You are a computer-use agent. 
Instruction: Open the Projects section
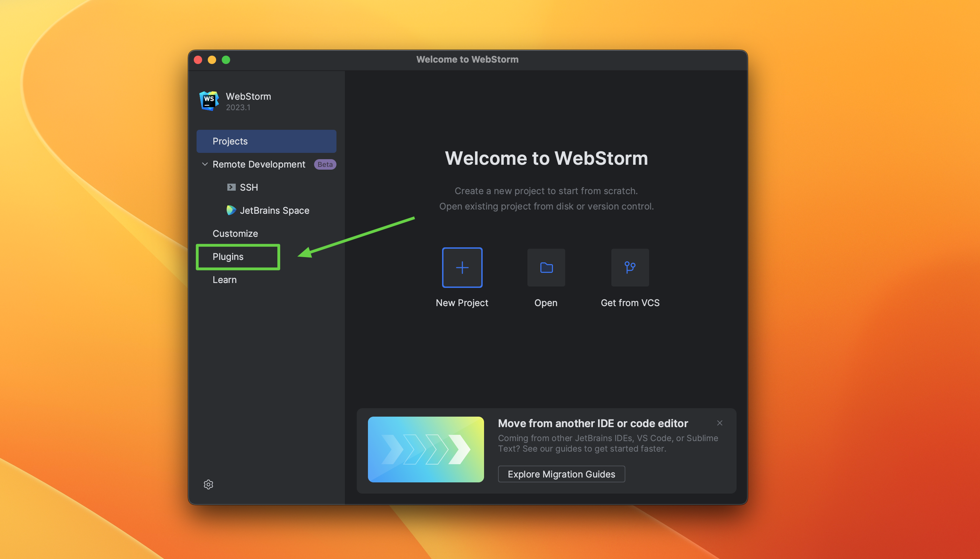pyautogui.click(x=266, y=141)
